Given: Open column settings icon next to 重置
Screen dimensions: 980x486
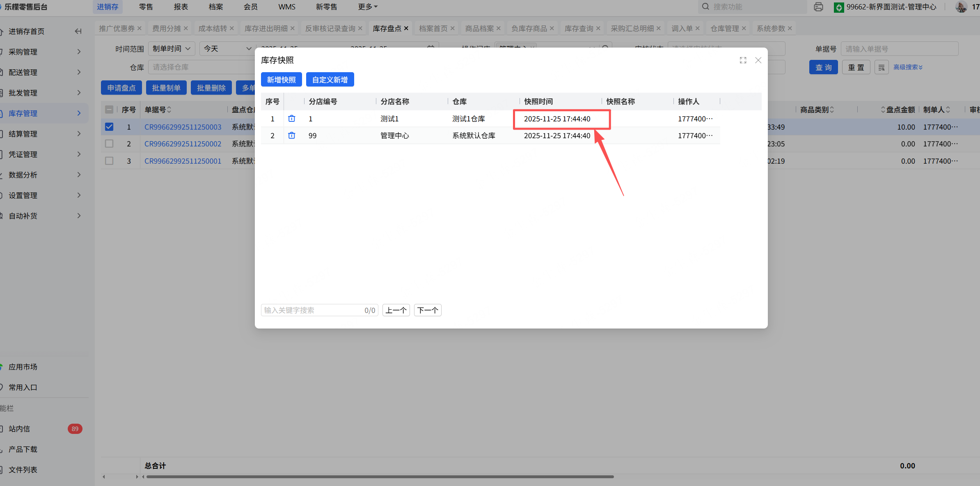Looking at the screenshot, I should coord(881,67).
